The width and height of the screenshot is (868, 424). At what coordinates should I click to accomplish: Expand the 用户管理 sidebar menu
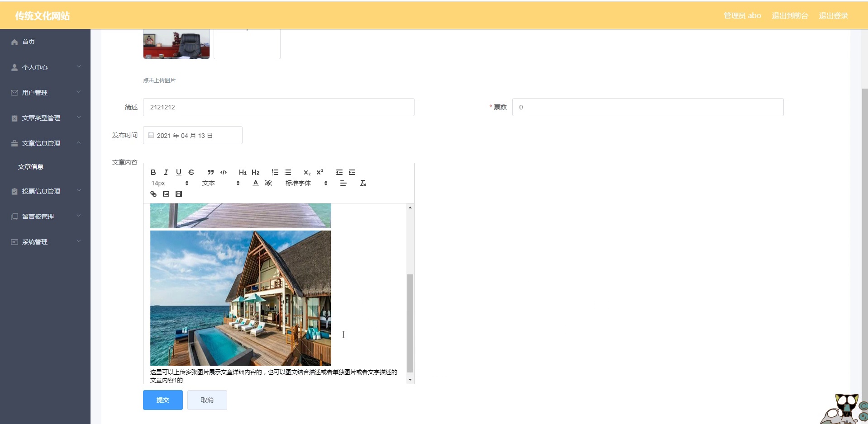(x=45, y=93)
